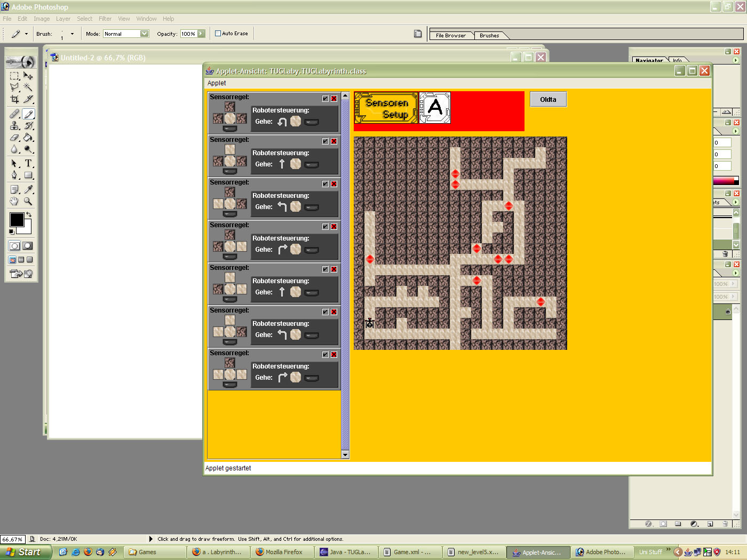Click the black foreground color swatch

click(x=16, y=219)
